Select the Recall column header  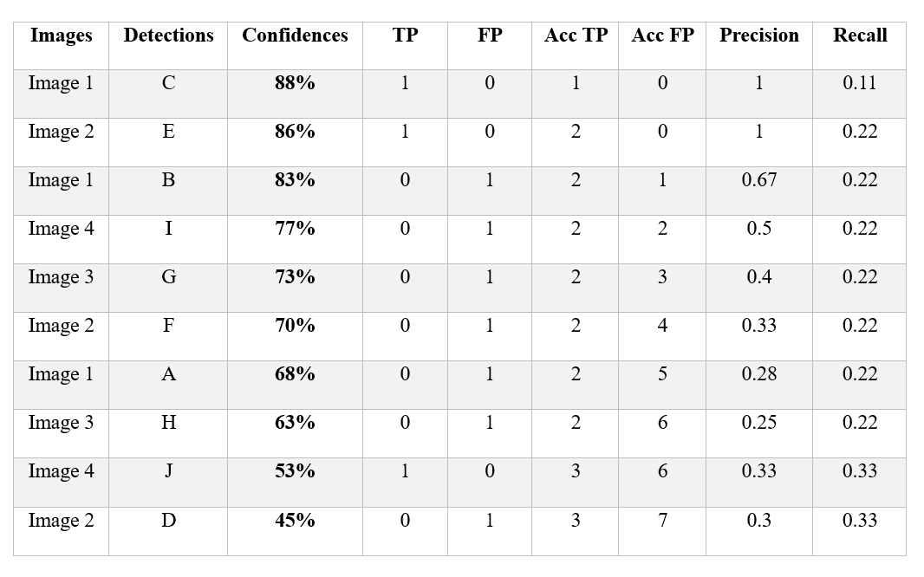(860, 36)
